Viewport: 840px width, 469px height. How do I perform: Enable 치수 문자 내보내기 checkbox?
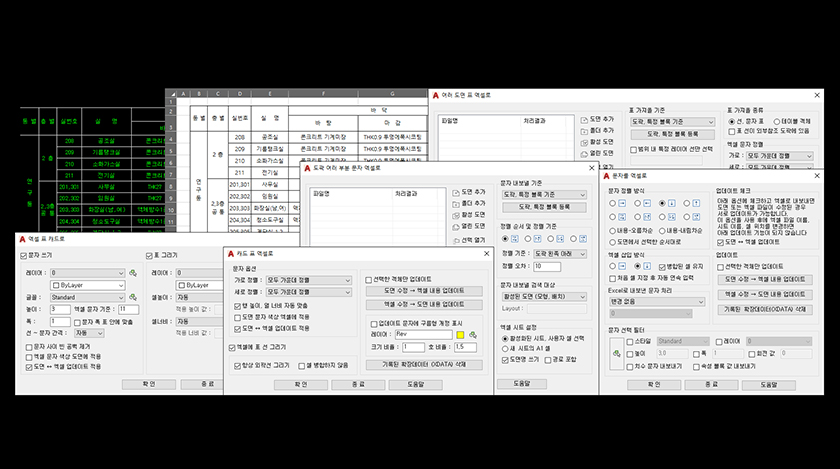[630, 367]
